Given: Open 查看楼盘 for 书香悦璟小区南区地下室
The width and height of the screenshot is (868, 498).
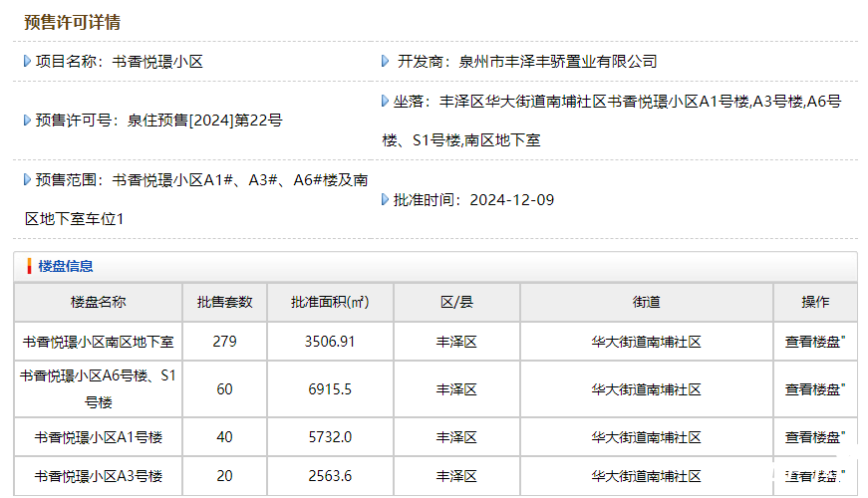Looking at the screenshot, I should (x=814, y=342).
